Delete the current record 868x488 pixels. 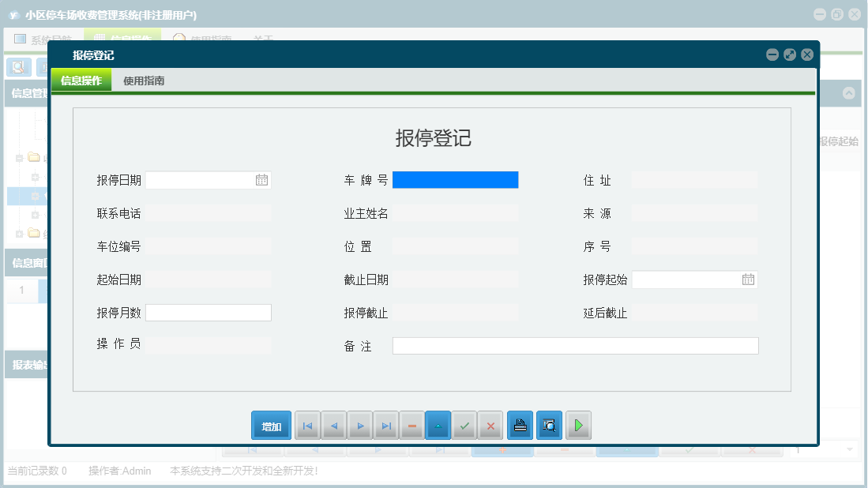[x=412, y=425]
